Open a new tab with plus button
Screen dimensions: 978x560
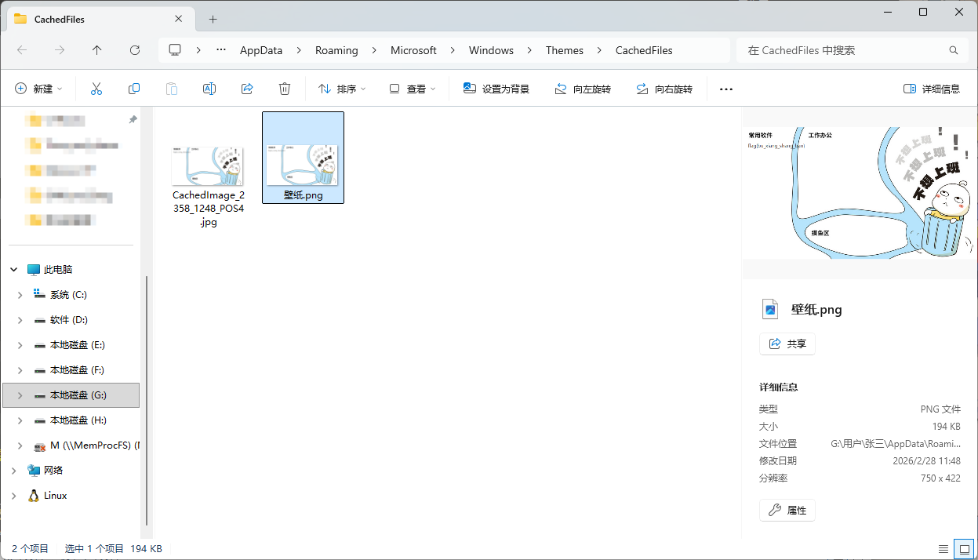click(213, 19)
